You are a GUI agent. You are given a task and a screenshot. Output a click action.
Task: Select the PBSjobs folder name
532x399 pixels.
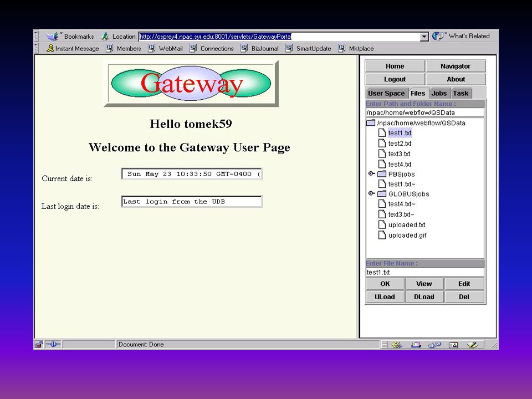pos(401,174)
